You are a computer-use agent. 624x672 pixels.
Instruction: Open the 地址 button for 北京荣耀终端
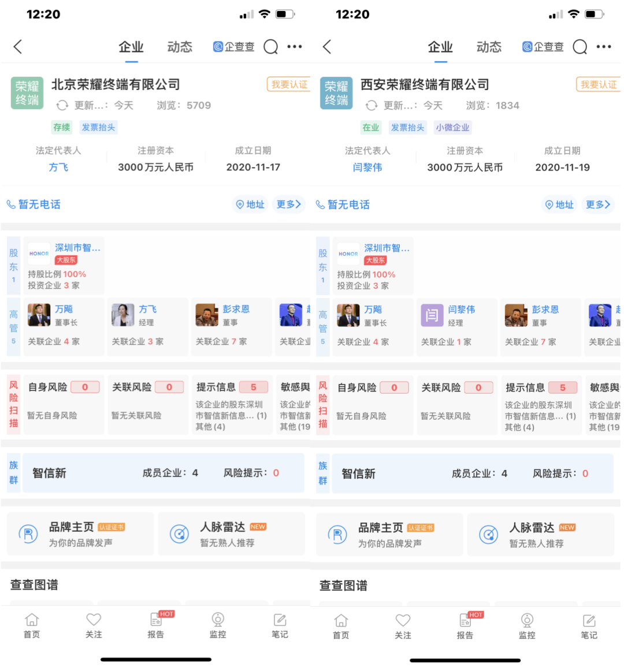250,204
